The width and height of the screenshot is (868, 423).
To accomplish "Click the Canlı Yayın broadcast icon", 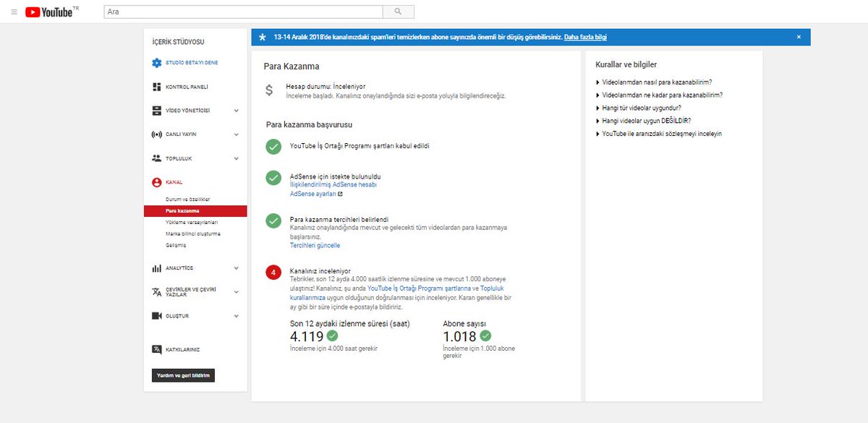I will [156, 134].
